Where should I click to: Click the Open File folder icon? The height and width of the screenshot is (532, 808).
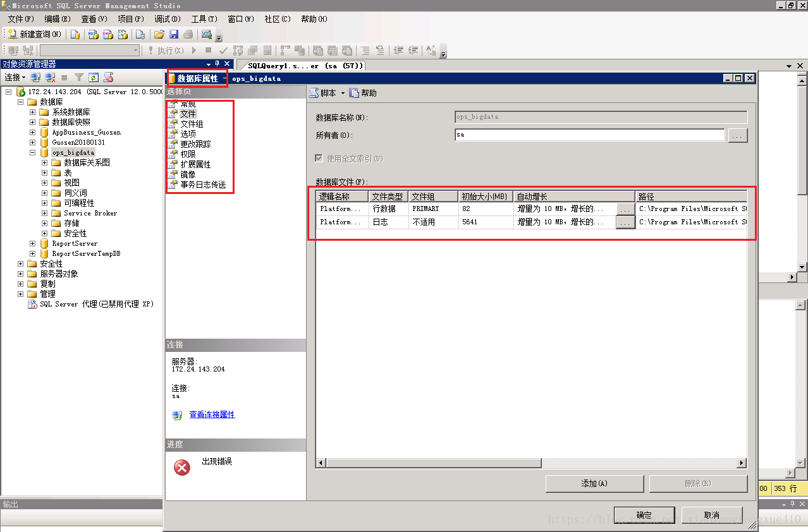[159, 34]
